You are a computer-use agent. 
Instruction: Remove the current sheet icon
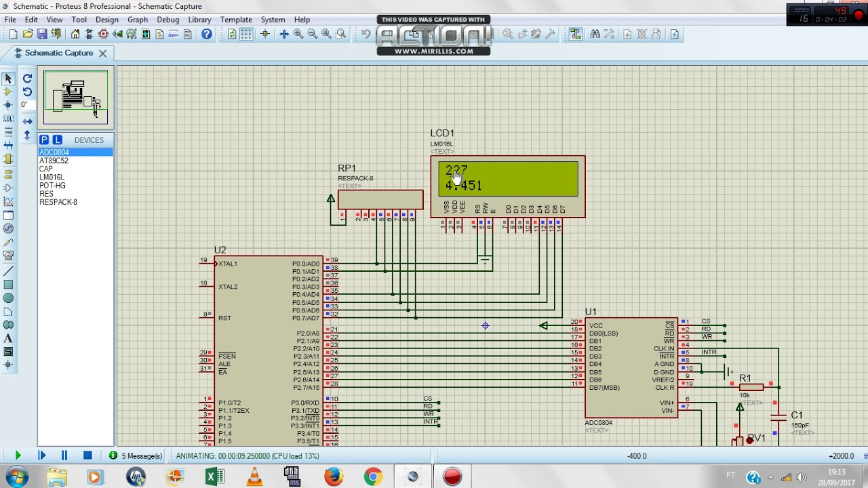[642, 34]
